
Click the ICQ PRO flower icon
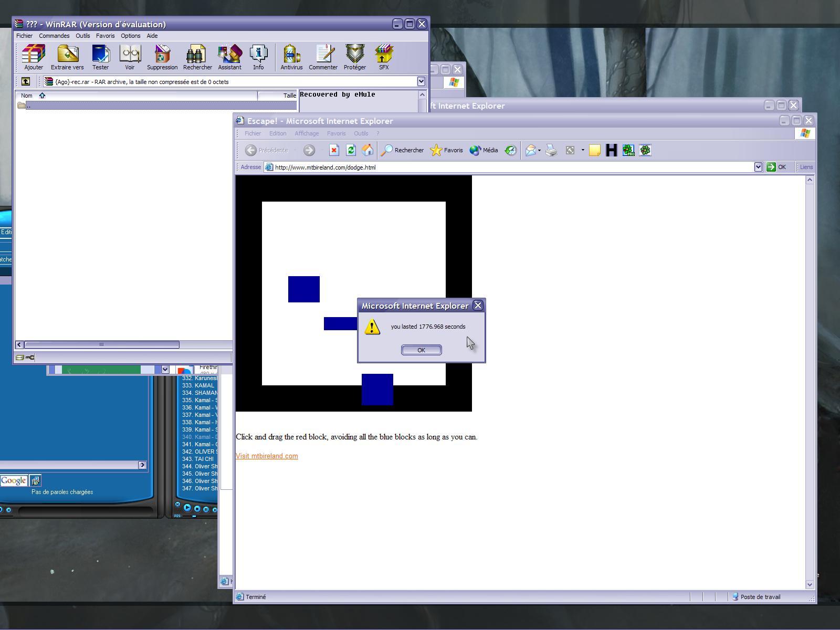pos(628,150)
